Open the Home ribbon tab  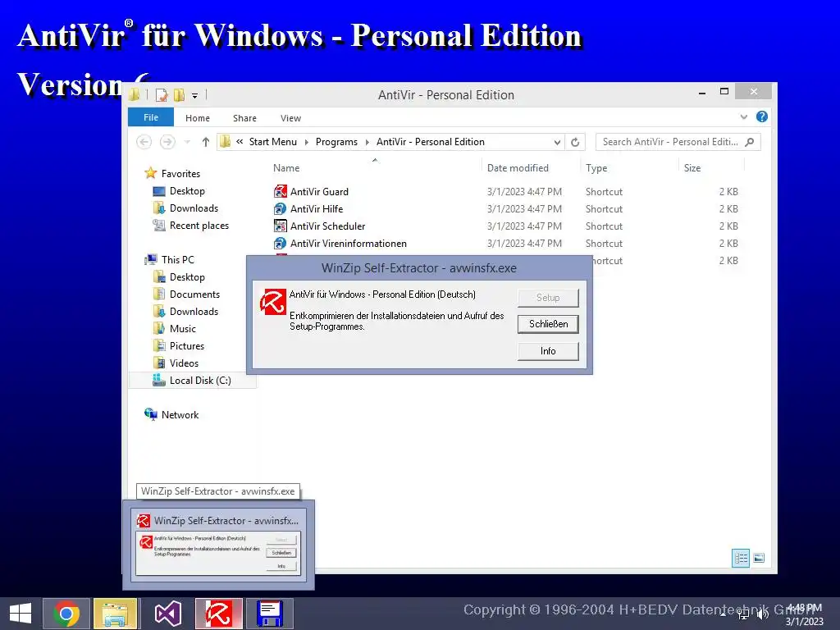pos(198,118)
